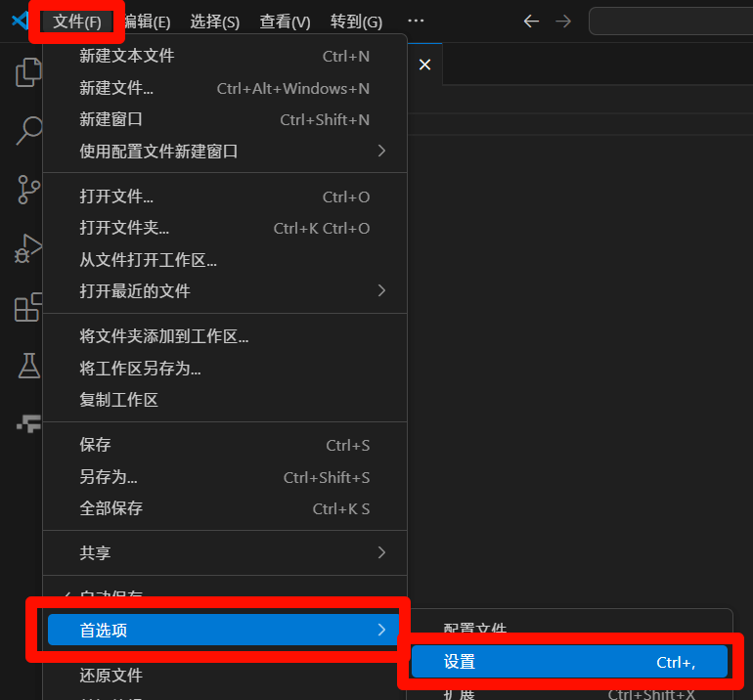Screen dimensions: 753x700
Task: Open the 文件(F) menu
Action: (x=77, y=22)
